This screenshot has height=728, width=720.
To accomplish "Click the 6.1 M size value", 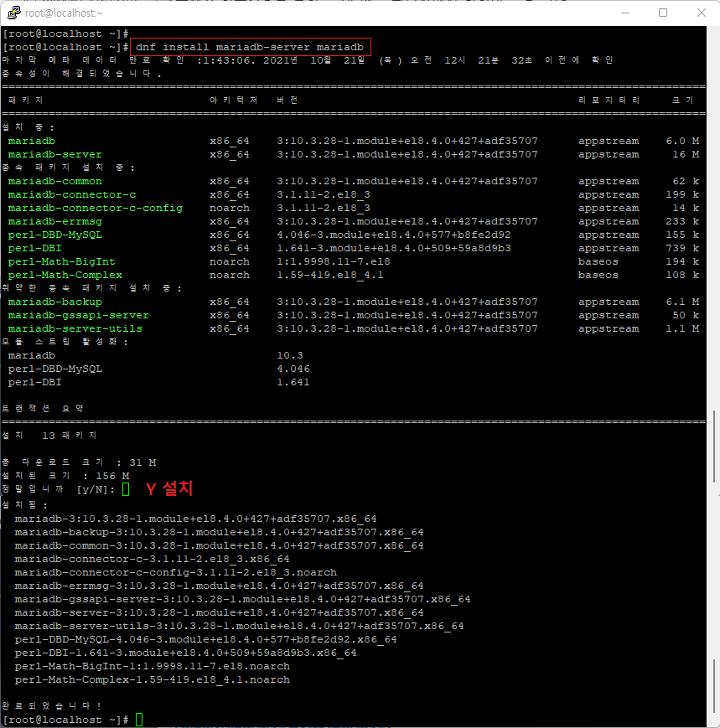I will pos(682,302).
